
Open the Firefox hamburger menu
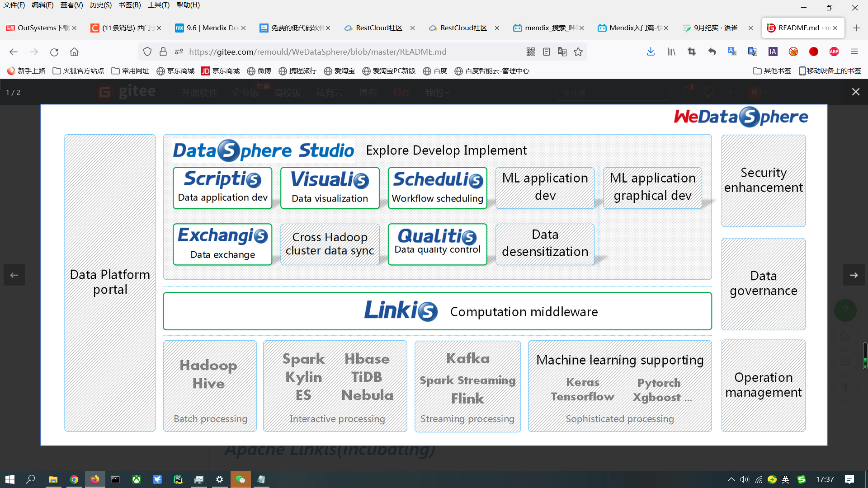pos(854,52)
